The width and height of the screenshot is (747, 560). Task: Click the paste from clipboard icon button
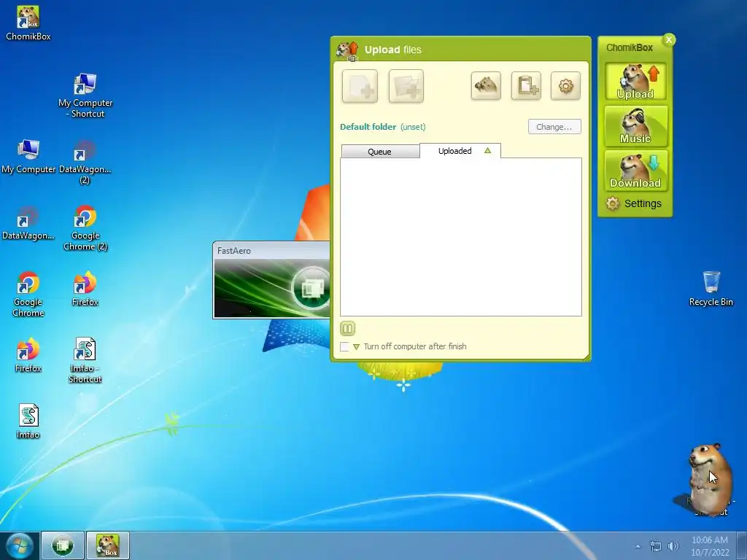pos(526,86)
